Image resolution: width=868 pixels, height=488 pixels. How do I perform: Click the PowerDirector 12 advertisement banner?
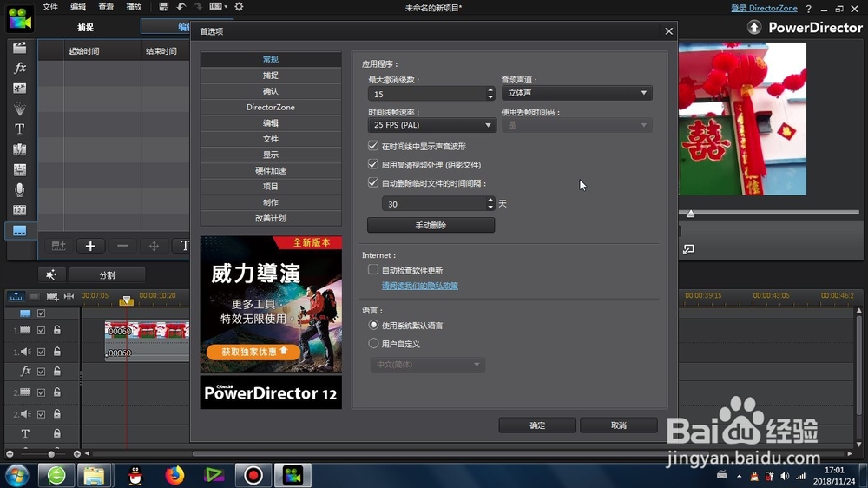pos(271,322)
